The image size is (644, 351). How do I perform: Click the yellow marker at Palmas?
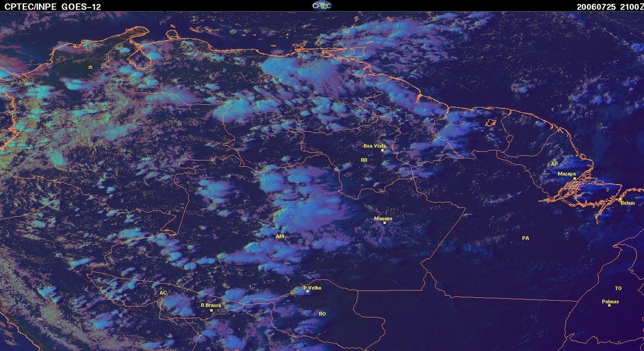click(x=609, y=305)
